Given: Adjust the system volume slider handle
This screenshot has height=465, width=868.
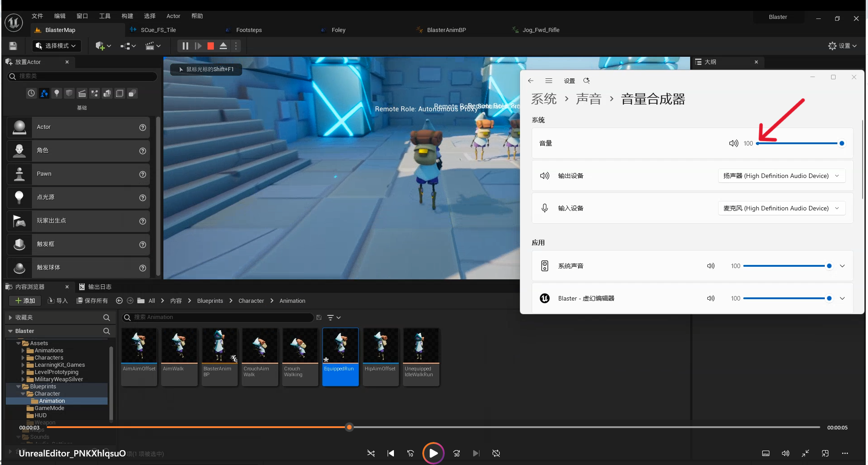Looking at the screenshot, I should tap(841, 143).
